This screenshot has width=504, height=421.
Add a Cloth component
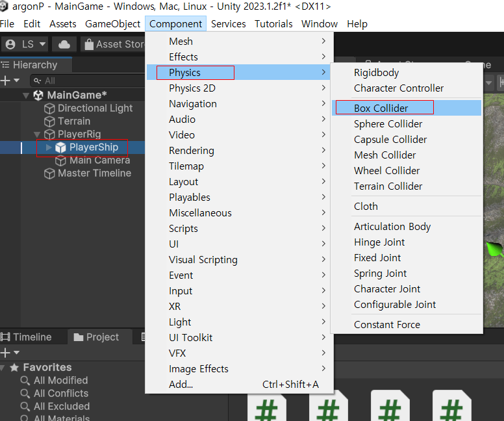tap(407, 206)
